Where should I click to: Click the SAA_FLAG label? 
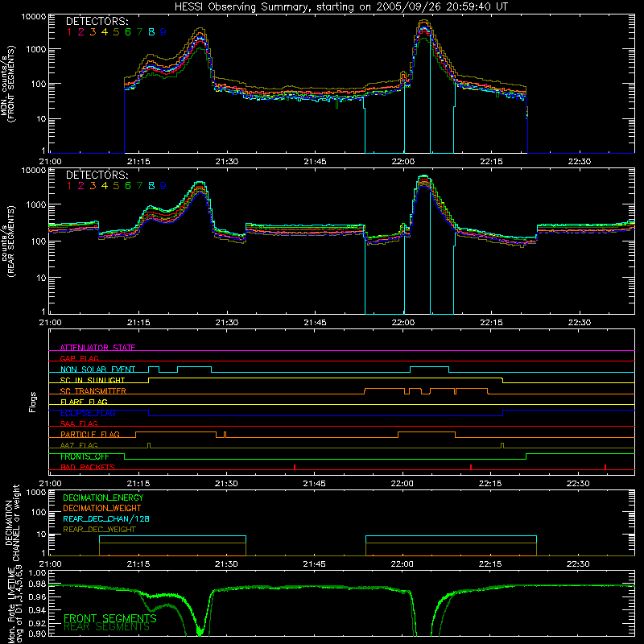(79, 423)
